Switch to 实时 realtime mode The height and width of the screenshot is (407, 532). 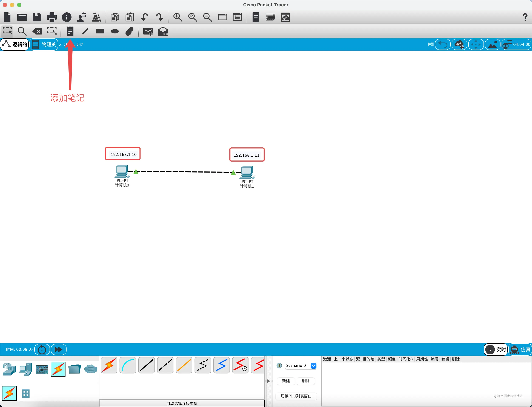point(495,349)
